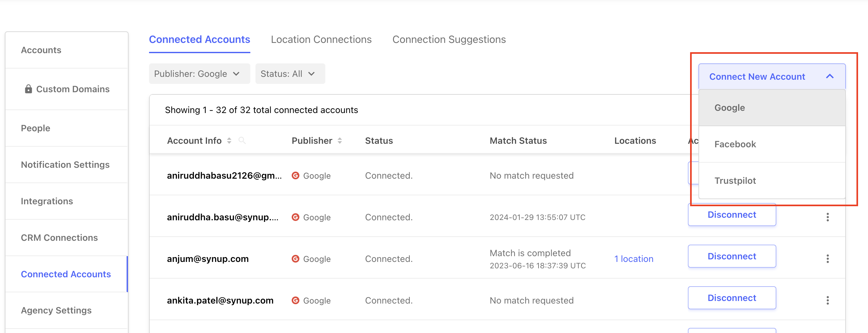Open more options for aniruddha.basu@synup row

coord(827,217)
